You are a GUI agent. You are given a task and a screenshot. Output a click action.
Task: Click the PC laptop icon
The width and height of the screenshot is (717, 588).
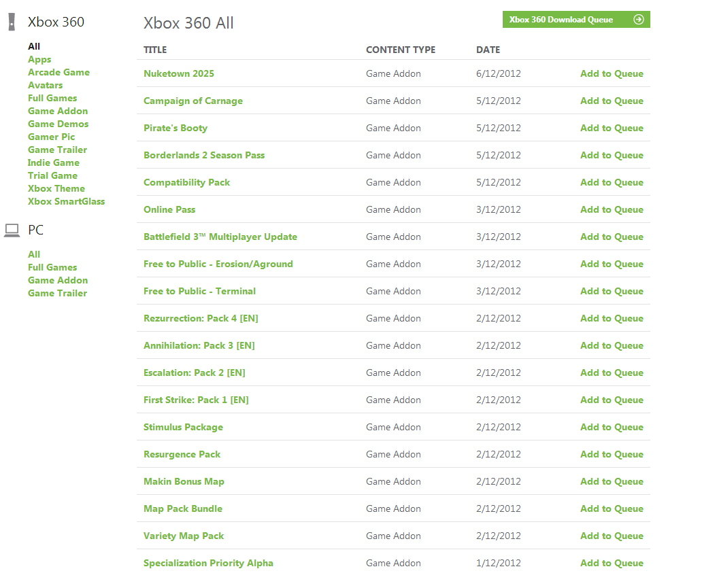(12, 230)
